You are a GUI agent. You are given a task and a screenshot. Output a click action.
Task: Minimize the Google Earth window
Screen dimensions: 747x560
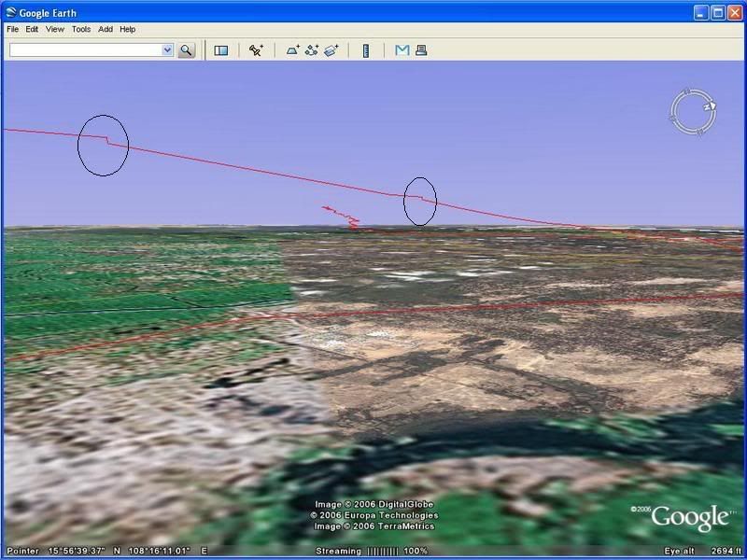[x=701, y=12]
